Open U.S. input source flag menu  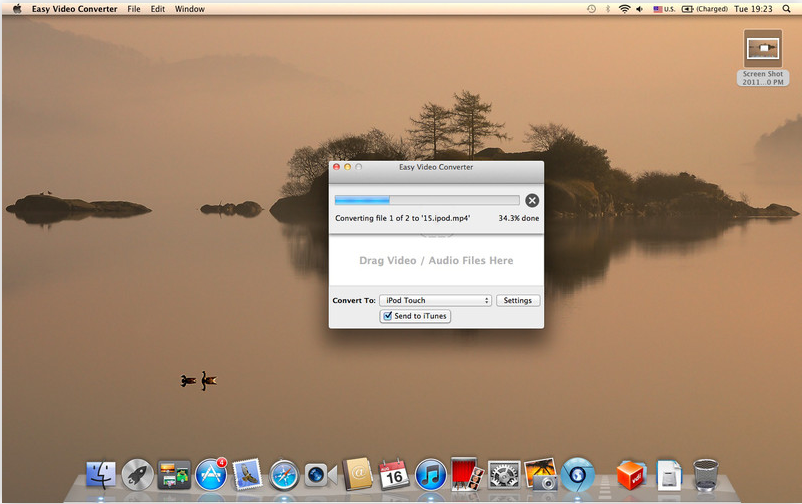[x=664, y=9]
